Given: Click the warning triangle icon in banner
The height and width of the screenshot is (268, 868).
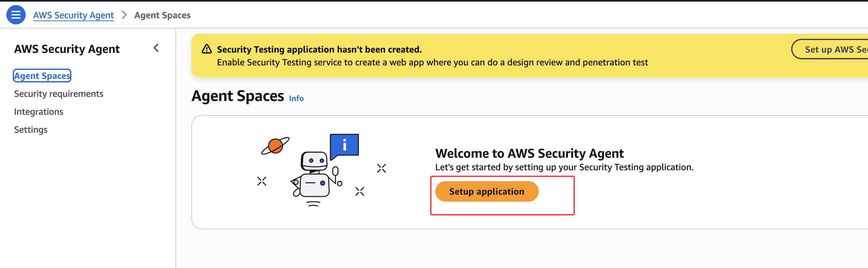Looking at the screenshot, I should click(206, 49).
